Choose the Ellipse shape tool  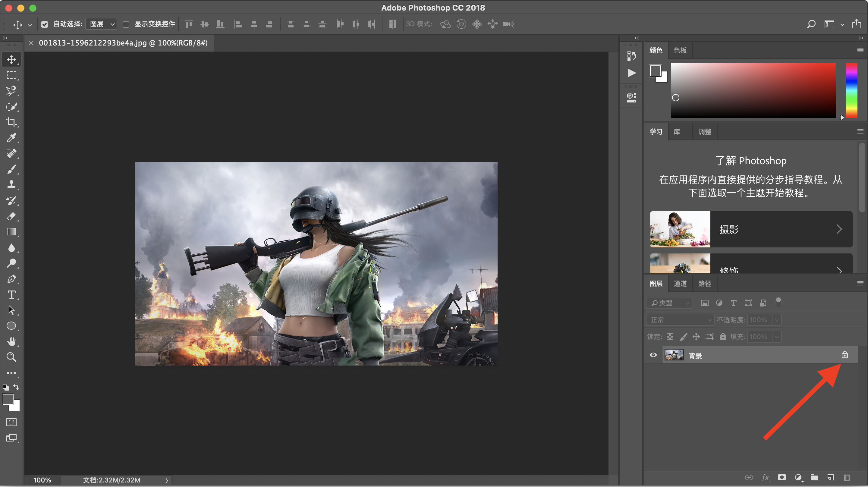click(11, 326)
